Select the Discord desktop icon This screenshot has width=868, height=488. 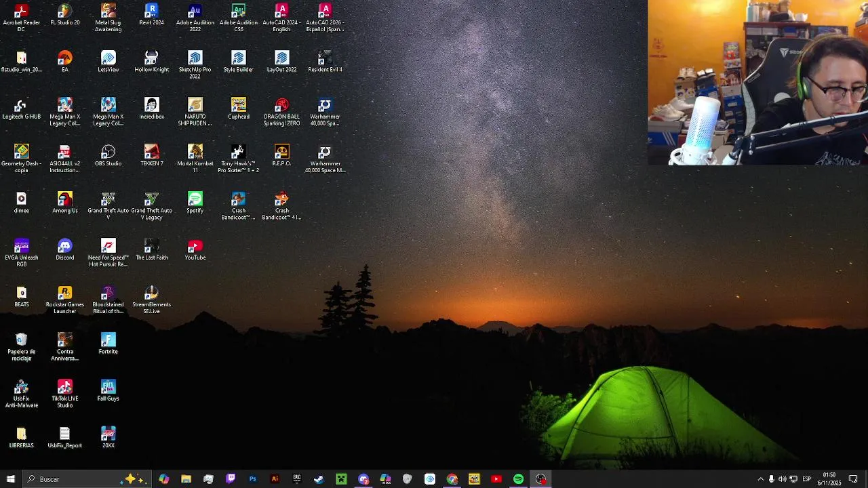click(65, 249)
